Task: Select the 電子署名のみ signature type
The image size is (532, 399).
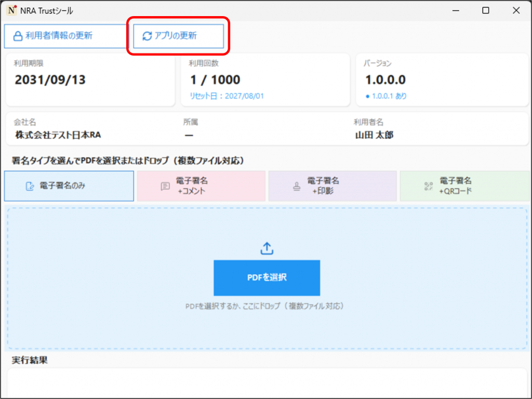Action: click(69, 186)
